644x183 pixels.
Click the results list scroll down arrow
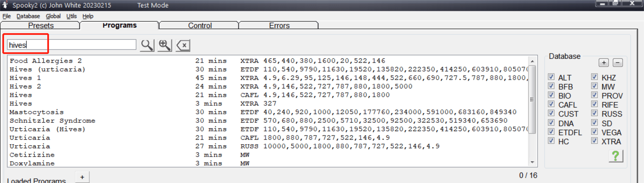tap(532, 163)
